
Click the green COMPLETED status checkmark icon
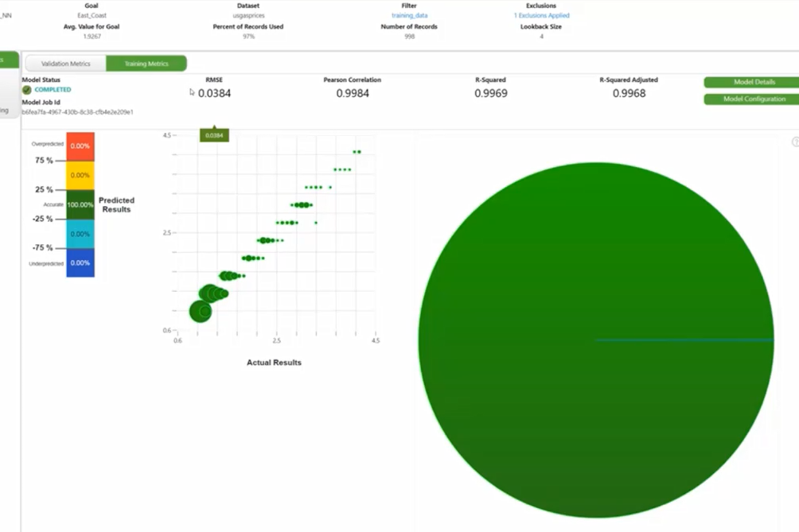pyautogui.click(x=26, y=91)
